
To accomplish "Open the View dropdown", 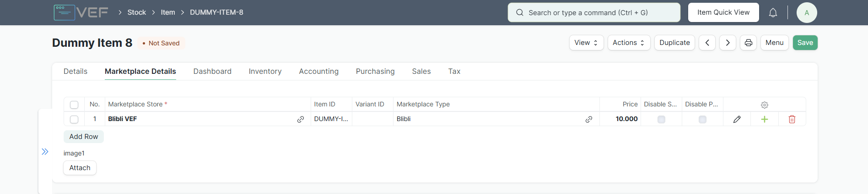I will click(x=586, y=43).
